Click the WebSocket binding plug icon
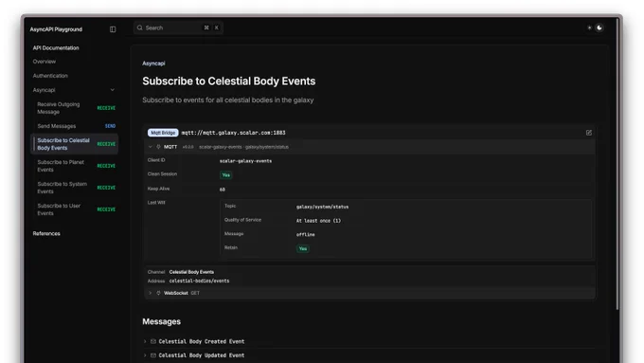This screenshot has width=644, height=363. 158,293
